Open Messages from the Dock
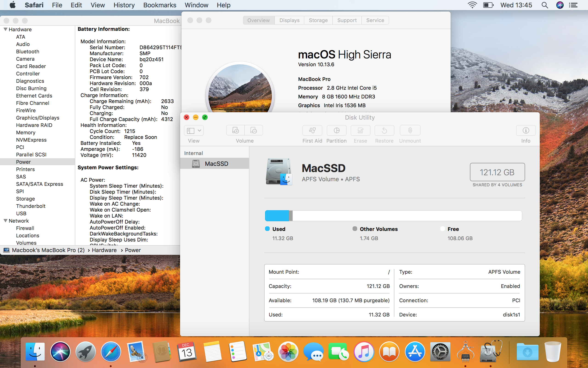This screenshot has height=368, width=588. point(314,352)
